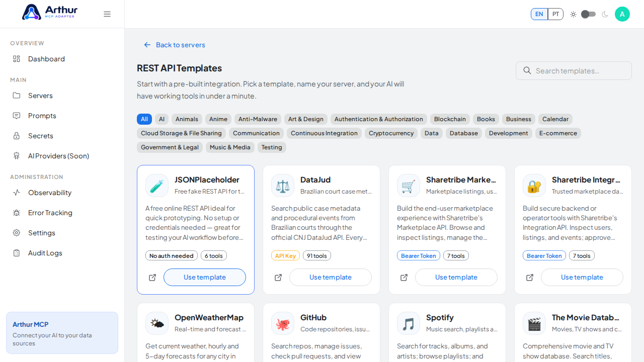Click the Settings gear icon
The width and height of the screenshot is (644, 362).
tap(17, 233)
